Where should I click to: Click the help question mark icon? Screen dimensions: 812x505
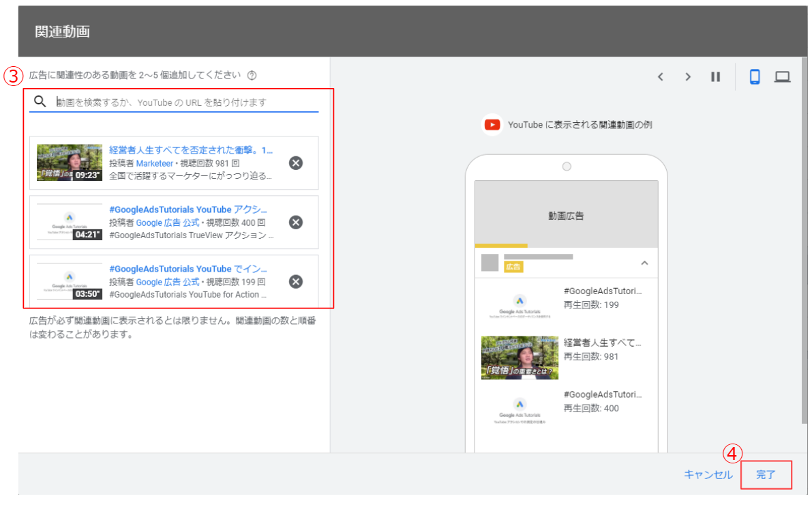(x=252, y=75)
